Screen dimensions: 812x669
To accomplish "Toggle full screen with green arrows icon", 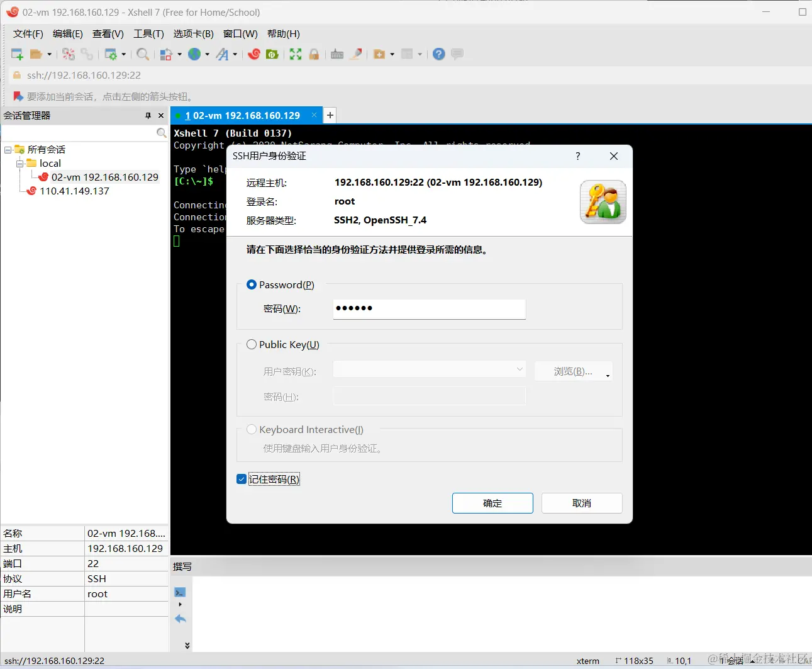I will pyautogui.click(x=296, y=54).
